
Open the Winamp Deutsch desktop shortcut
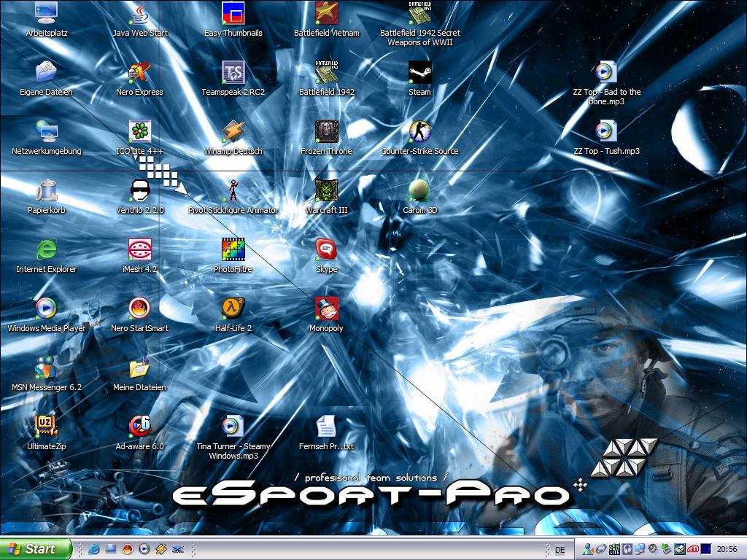point(233,138)
